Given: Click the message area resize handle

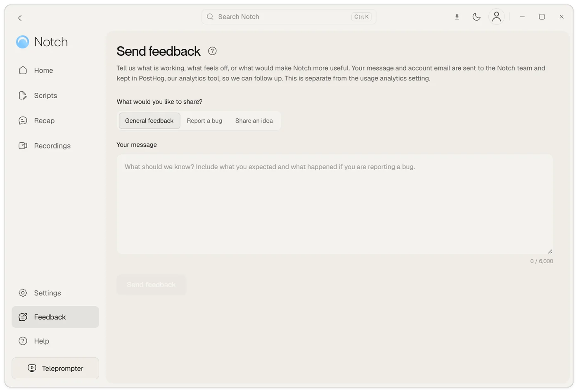Looking at the screenshot, I should click(x=550, y=251).
